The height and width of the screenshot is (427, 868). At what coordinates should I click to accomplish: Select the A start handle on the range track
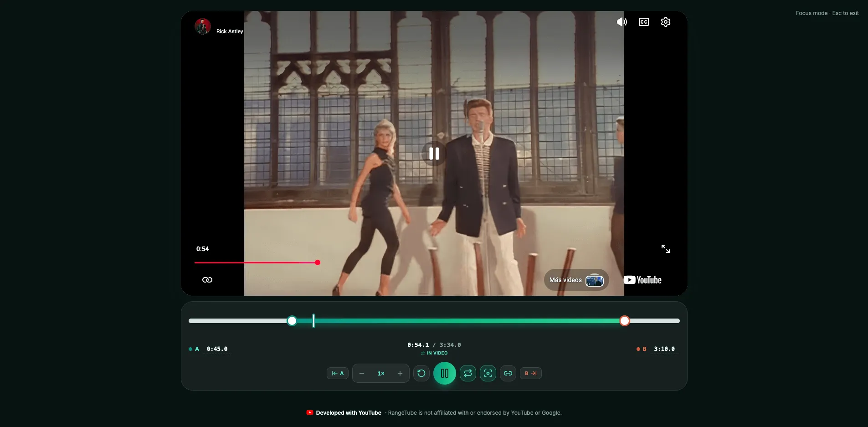pyautogui.click(x=292, y=321)
